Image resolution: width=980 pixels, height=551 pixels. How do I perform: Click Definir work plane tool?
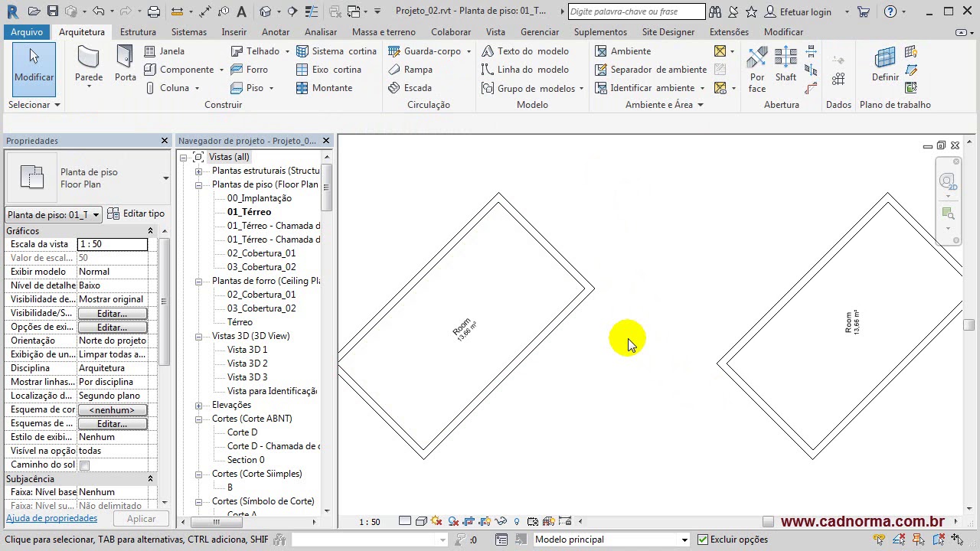coord(885,65)
